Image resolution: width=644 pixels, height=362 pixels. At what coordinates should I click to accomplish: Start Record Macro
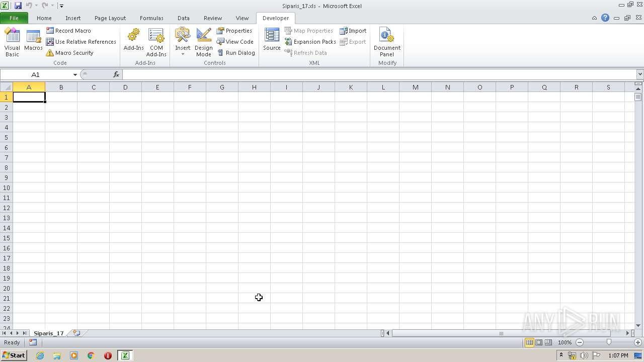(x=68, y=31)
